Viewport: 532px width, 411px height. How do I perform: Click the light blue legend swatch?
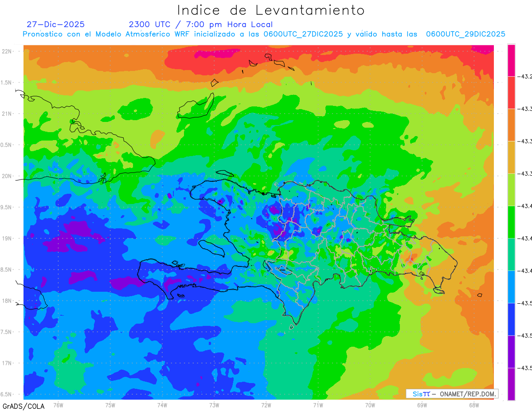pos(511,287)
